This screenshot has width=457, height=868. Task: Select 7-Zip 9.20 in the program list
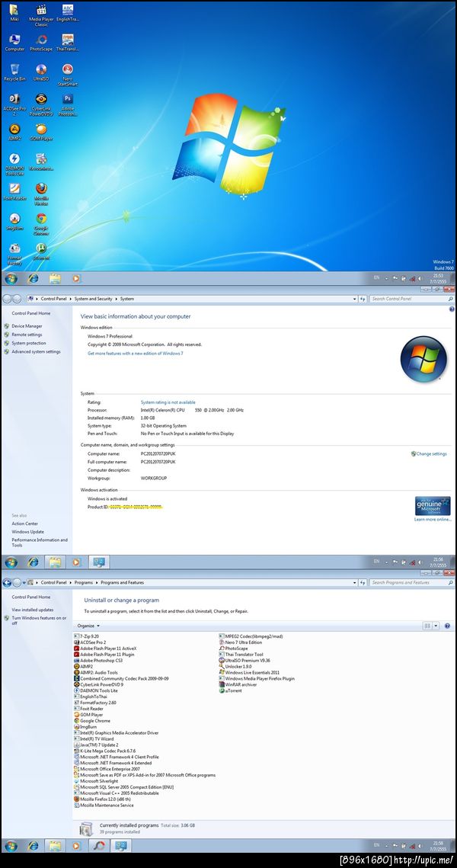pos(86,636)
